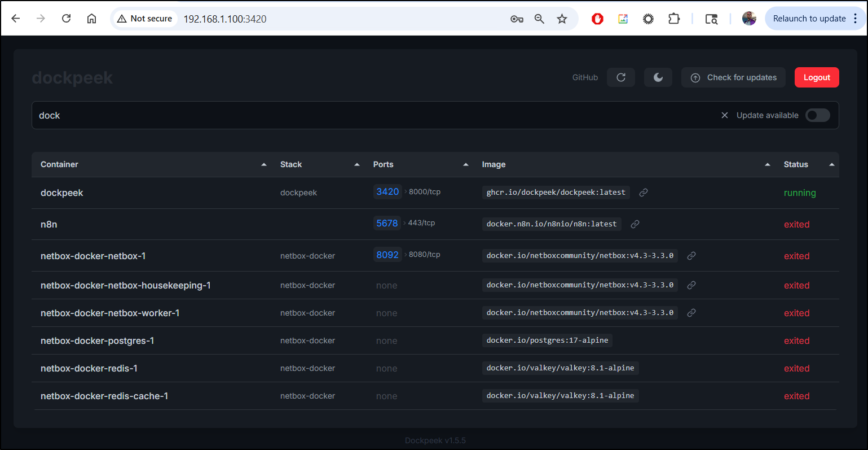The height and width of the screenshot is (450, 868).
Task: Switch theme with the moon icon
Action: pos(658,77)
